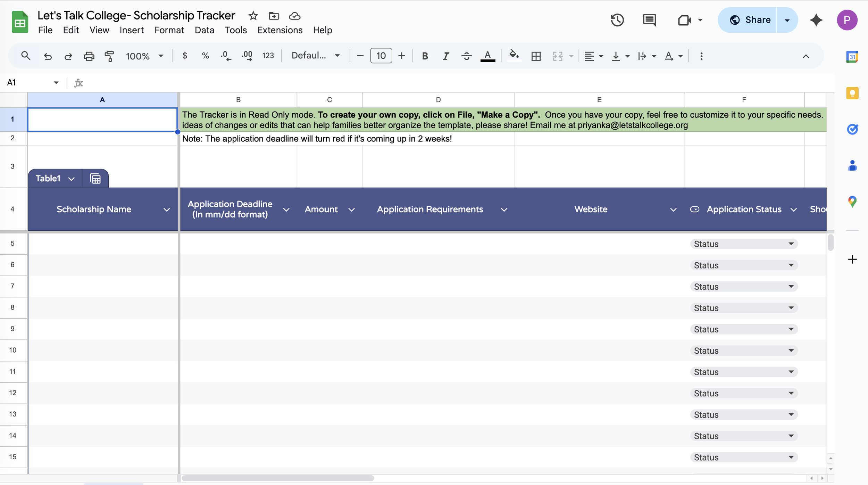Click the paint format roller icon

(109, 56)
